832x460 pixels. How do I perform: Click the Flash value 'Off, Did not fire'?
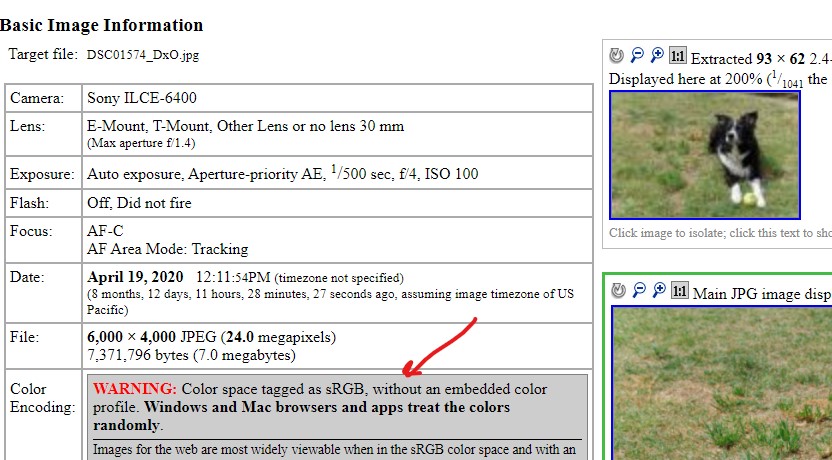[139, 203]
